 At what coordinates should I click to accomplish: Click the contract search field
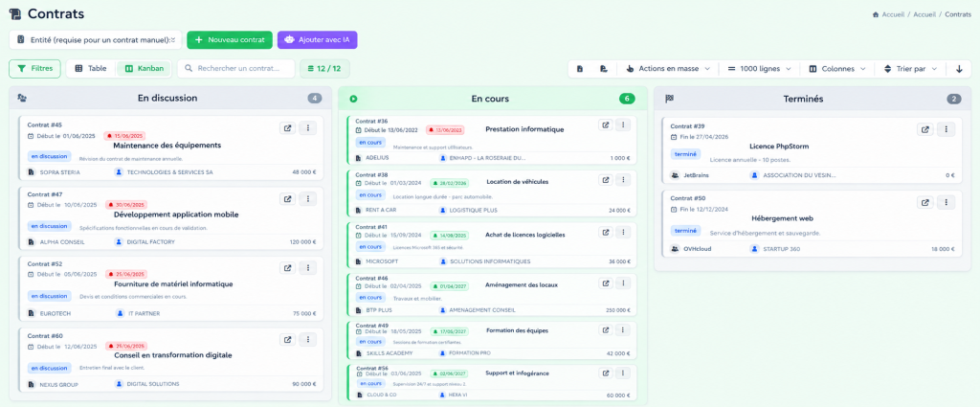click(x=235, y=69)
